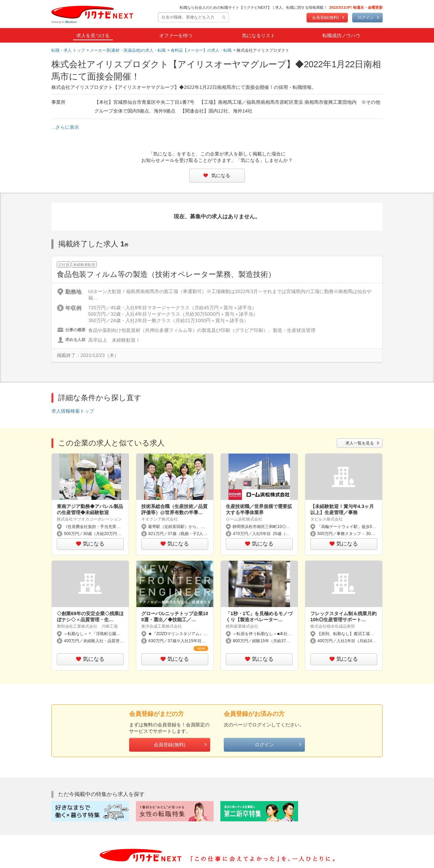This screenshot has width=434, height=868.
Task: Click location pin icon on 興和油化工業 card
Action: coord(59,634)
